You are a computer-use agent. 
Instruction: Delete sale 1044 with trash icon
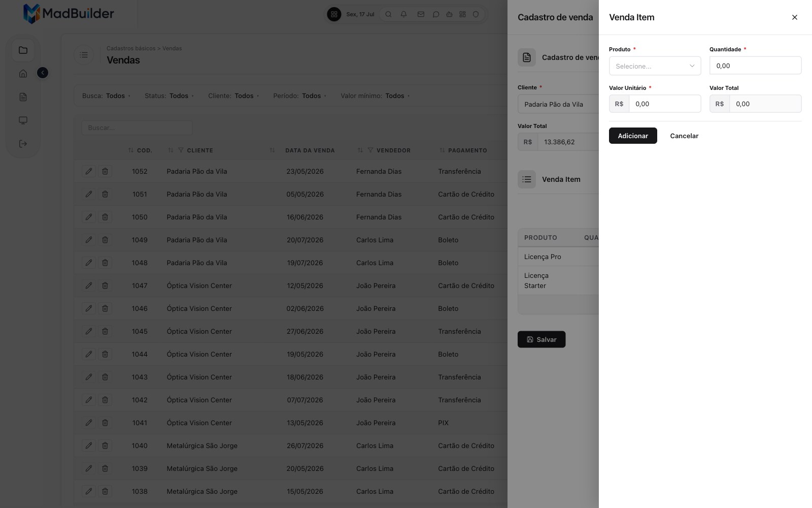105,354
